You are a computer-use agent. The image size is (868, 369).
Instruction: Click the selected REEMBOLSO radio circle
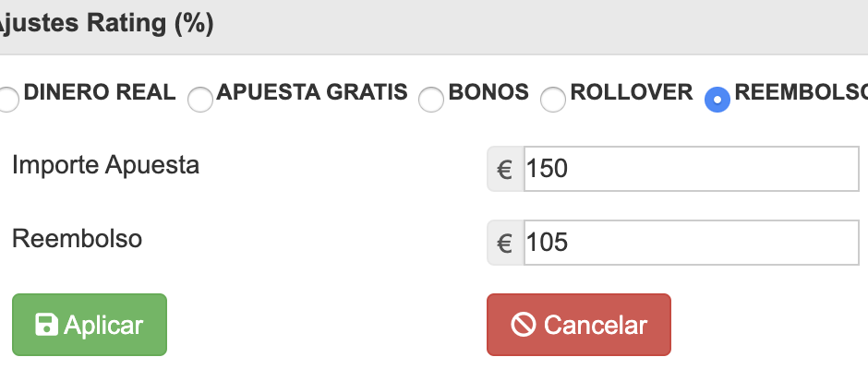[x=717, y=100]
